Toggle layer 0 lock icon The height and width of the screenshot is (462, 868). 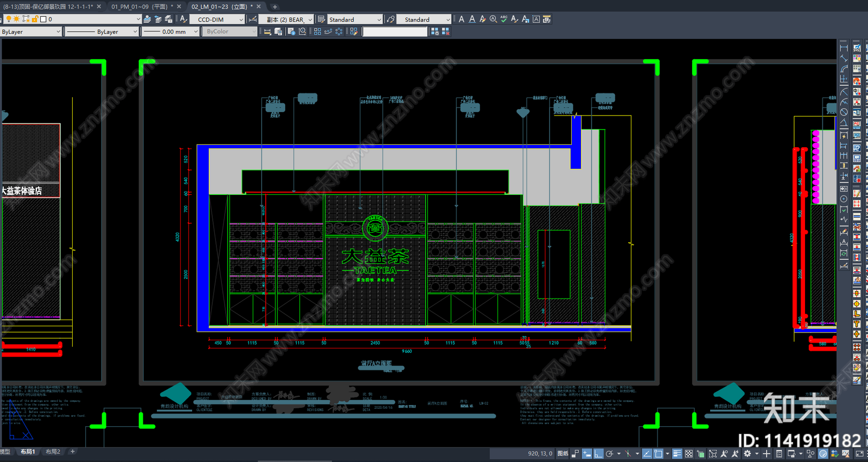(x=35, y=19)
